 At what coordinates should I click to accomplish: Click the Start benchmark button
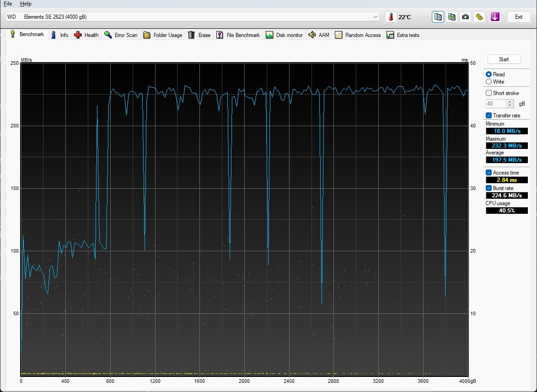pyautogui.click(x=504, y=59)
